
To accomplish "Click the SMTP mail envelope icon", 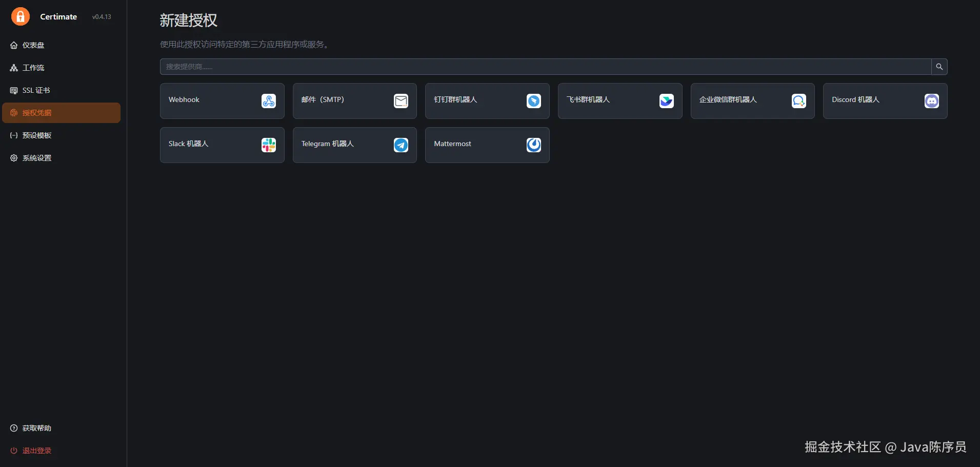I will coord(401,101).
